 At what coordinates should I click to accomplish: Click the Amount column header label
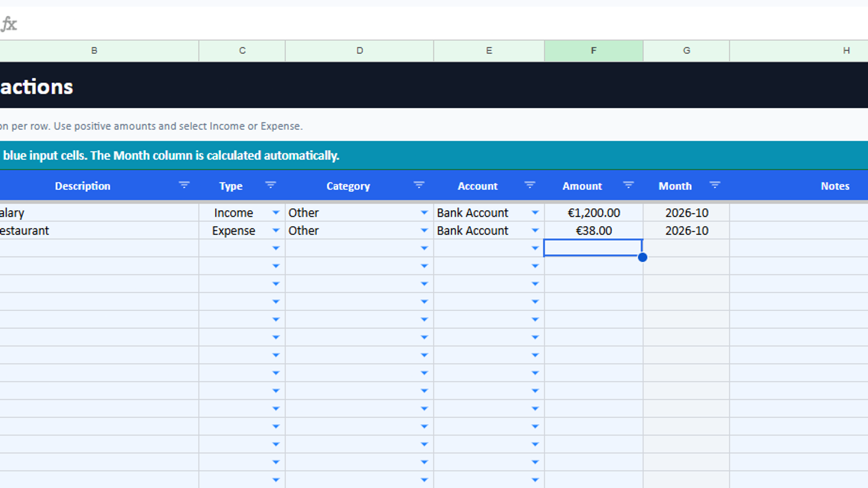pyautogui.click(x=582, y=186)
